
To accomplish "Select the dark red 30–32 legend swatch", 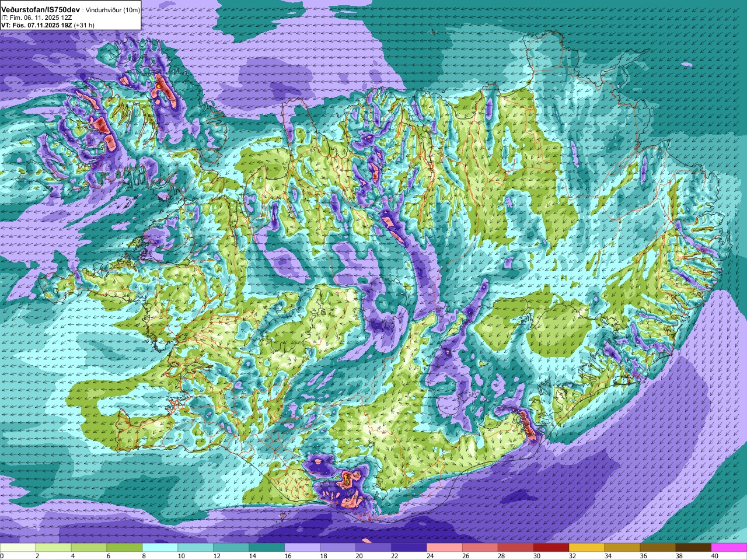I will point(551,548).
